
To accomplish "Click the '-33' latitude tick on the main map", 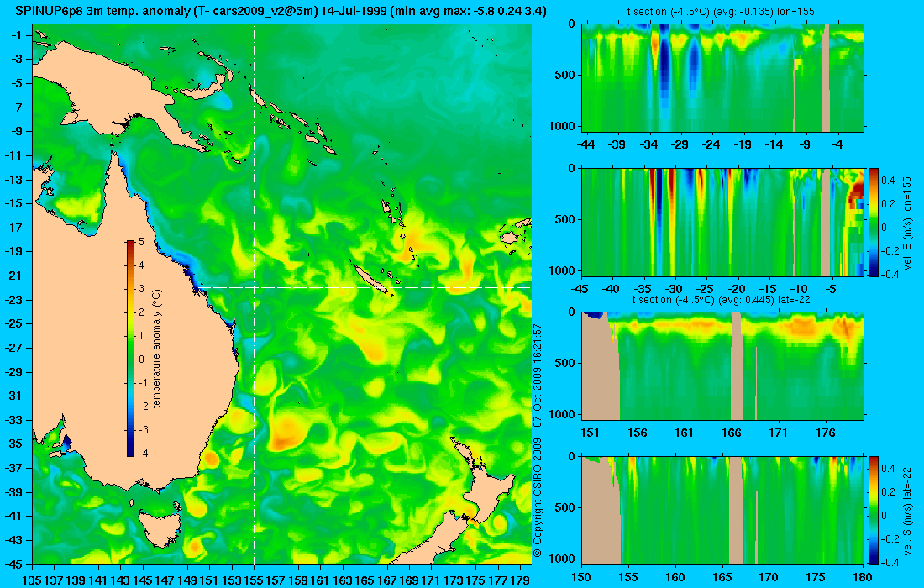I will pyautogui.click(x=14, y=420).
